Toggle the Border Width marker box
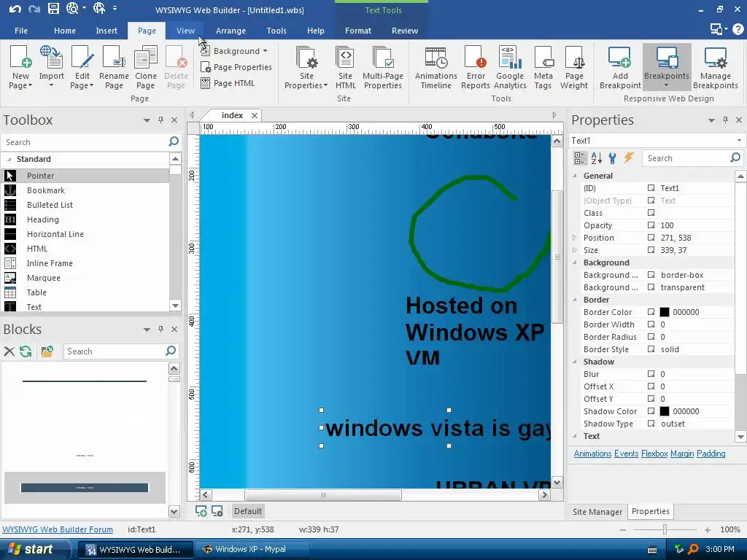The image size is (747, 560). (651, 324)
